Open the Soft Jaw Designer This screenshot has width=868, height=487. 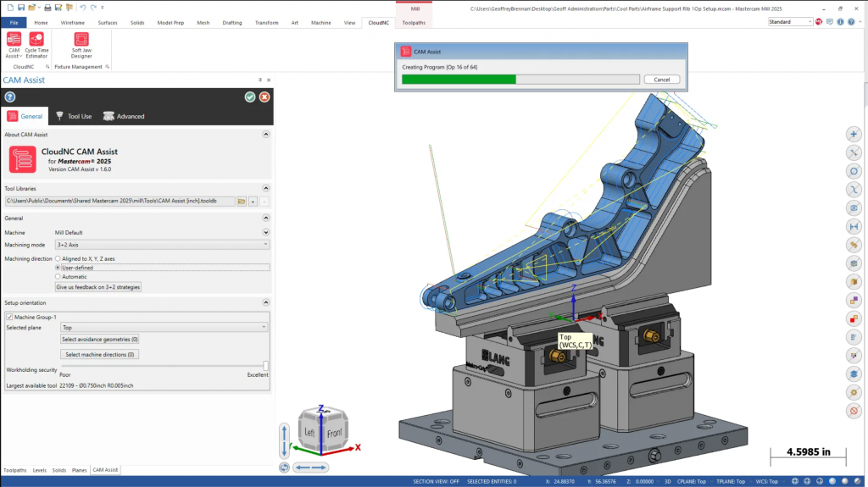[x=81, y=46]
